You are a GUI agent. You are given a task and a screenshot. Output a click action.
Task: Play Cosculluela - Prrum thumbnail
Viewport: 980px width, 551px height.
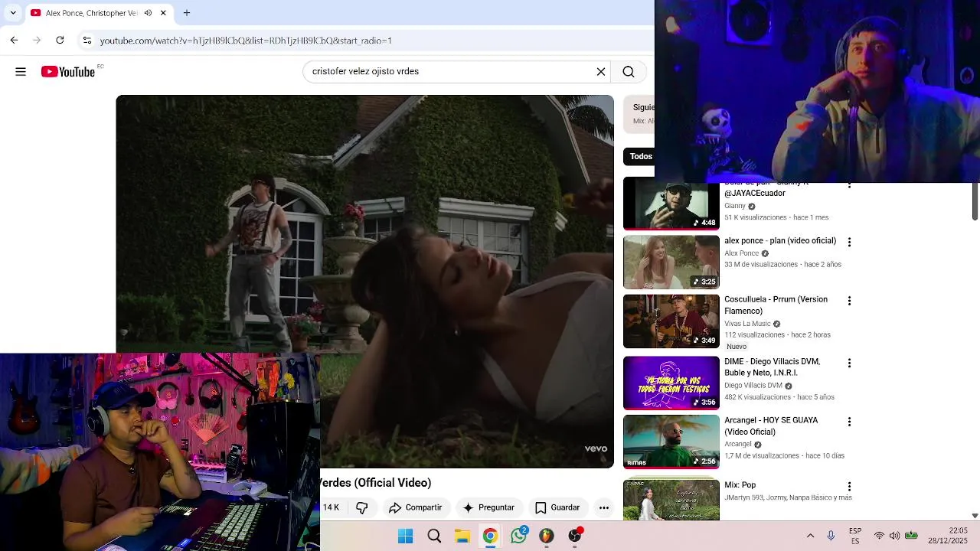click(671, 321)
